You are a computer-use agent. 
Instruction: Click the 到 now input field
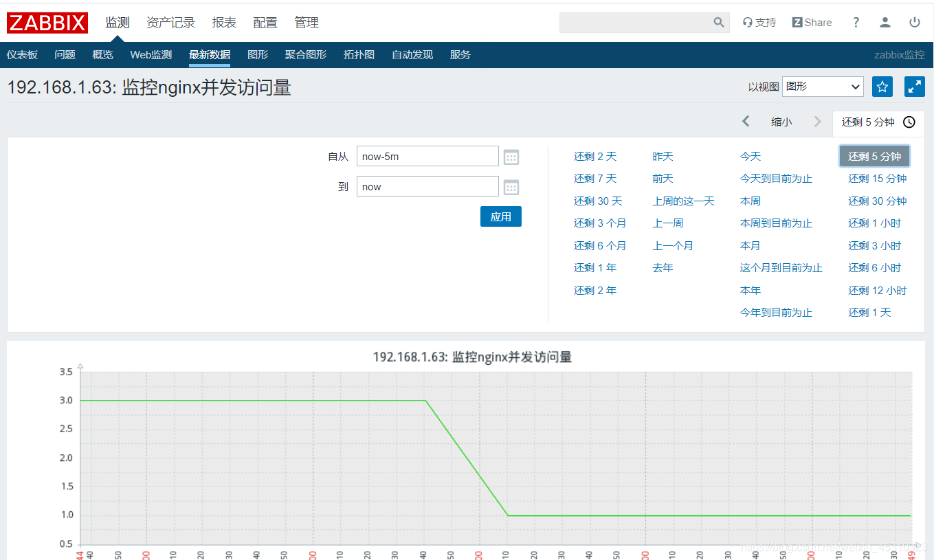[x=427, y=186]
